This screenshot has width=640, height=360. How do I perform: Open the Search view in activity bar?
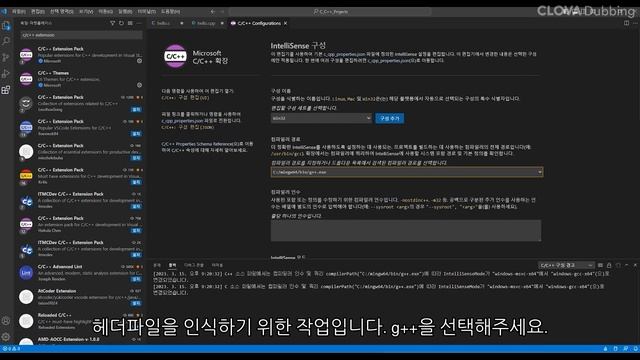(6, 41)
